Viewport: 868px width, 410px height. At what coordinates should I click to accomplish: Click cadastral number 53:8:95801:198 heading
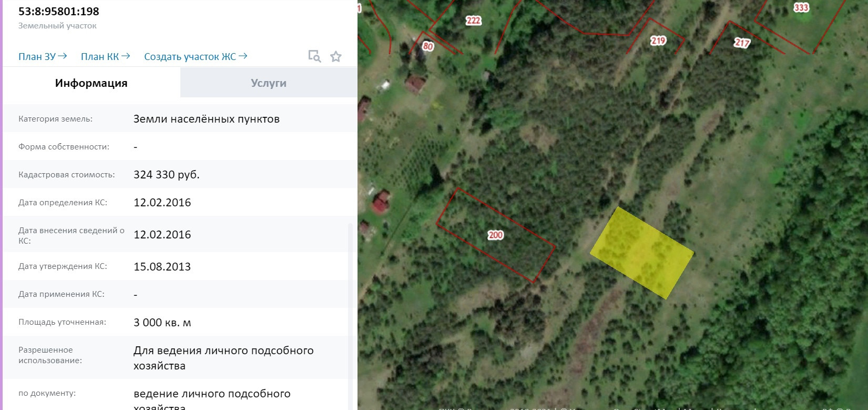pyautogui.click(x=59, y=11)
